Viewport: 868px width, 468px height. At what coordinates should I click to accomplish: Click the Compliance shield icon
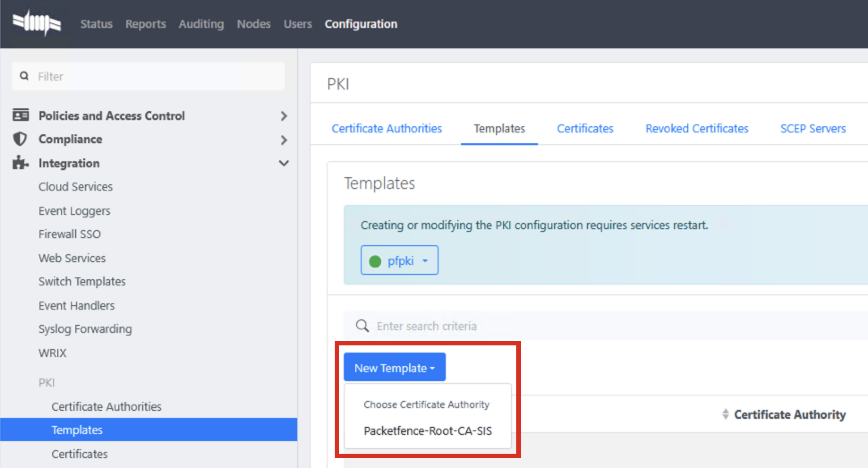[20, 139]
